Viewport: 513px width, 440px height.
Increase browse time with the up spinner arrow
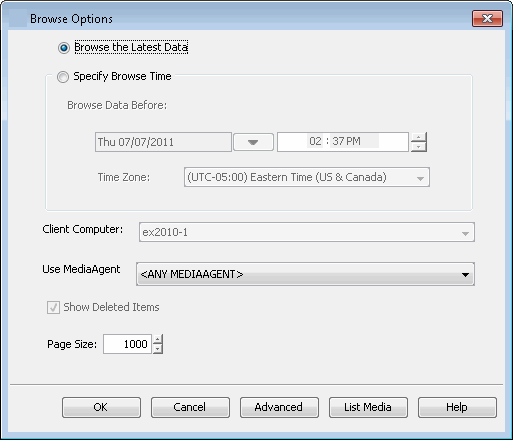point(419,137)
